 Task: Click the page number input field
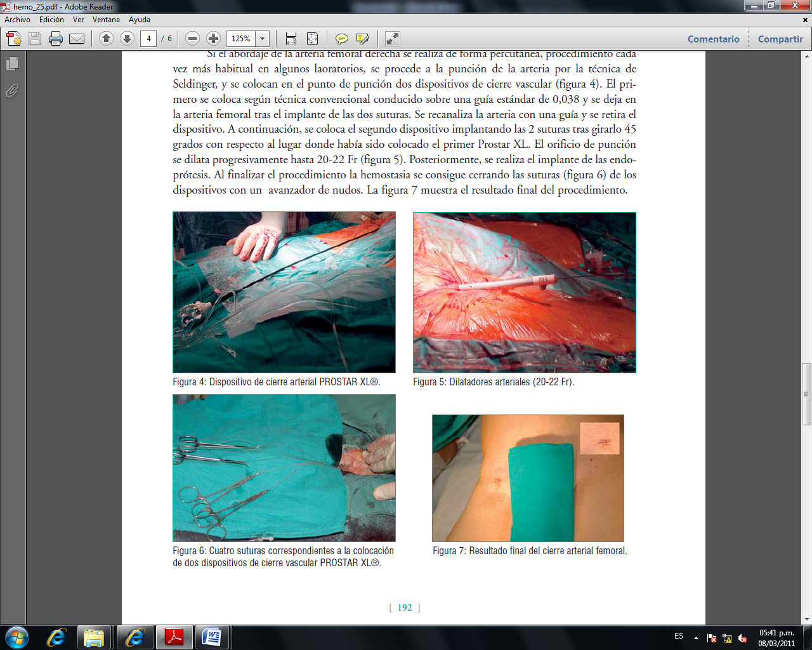tap(148, 39)
